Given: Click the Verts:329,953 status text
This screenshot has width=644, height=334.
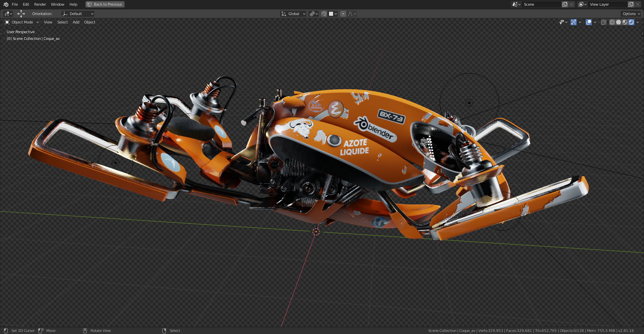Looking at the screenshot, I should (491, 331).
